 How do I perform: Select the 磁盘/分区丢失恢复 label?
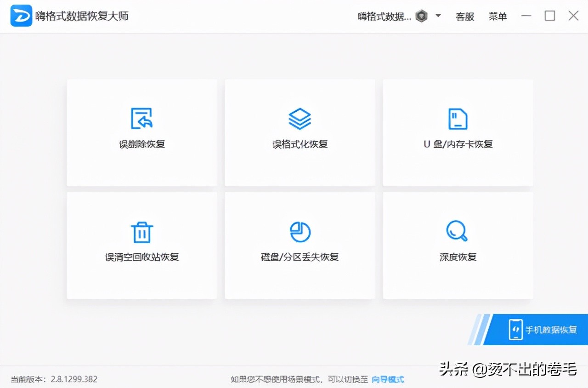pyautogui.click(x=300, y=257)
